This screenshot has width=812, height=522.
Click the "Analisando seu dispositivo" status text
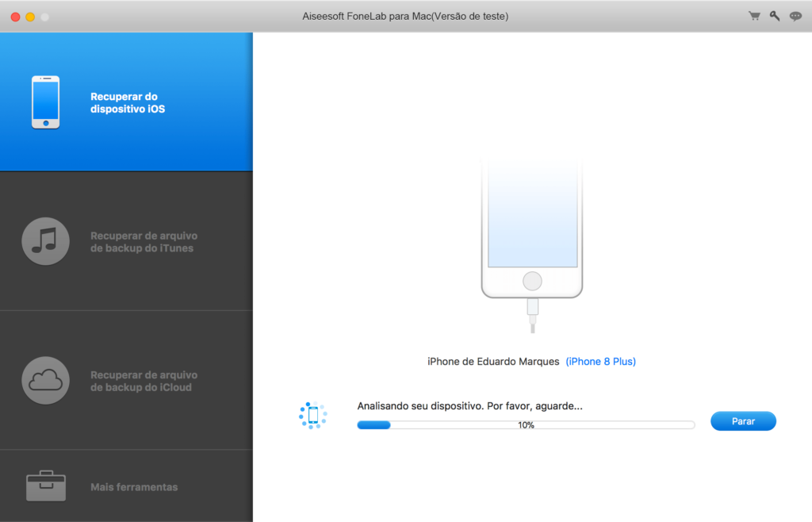click(x=469, y=405)
